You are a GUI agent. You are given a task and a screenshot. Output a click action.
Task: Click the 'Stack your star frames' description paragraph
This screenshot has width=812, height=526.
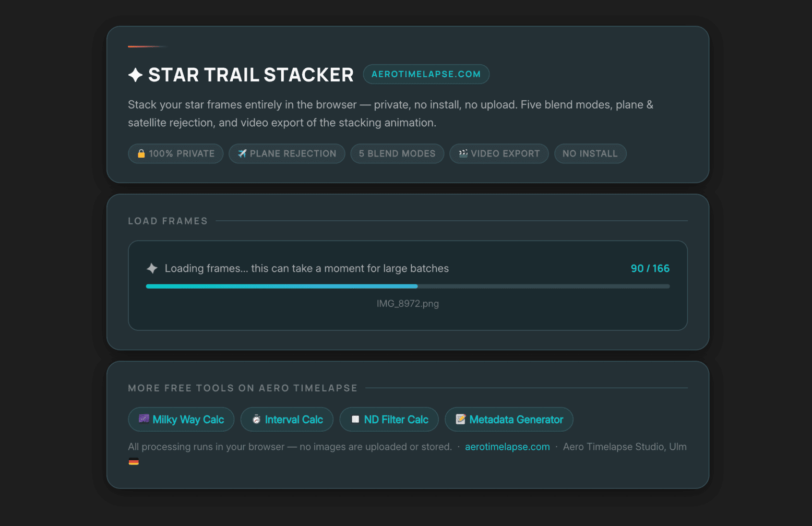point(391,114)
